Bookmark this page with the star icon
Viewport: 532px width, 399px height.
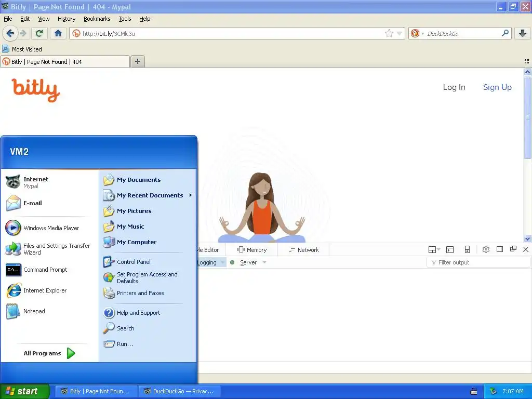(389, 33)
